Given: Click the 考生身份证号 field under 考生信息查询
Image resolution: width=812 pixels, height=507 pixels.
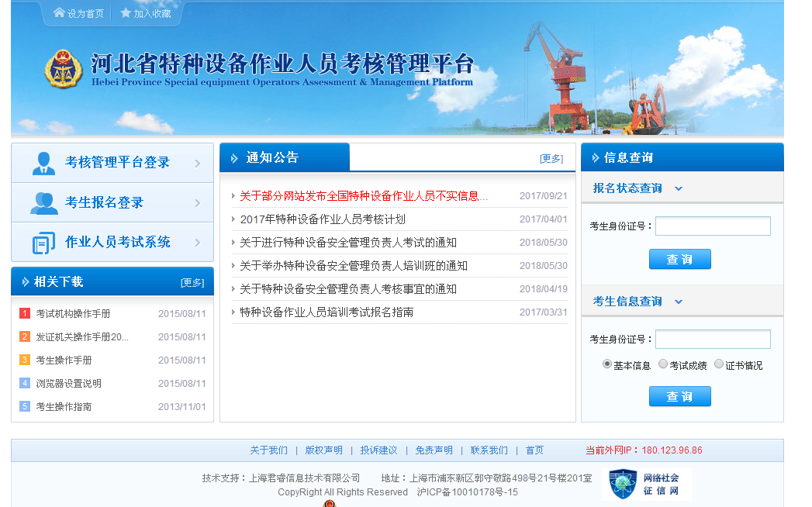Looking at the screenshot, I should 713,340.
